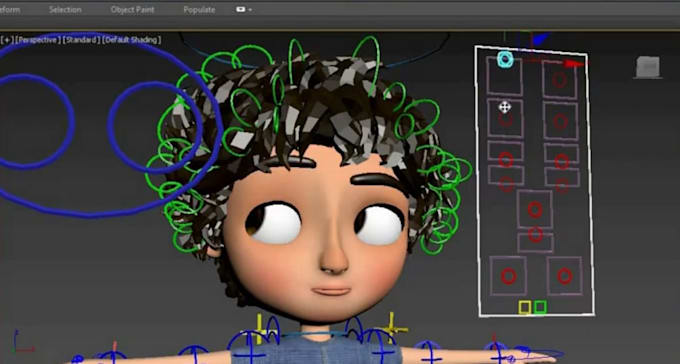Select the small blue circle control overlapping the hair
The image size is (680, 364).
click(x=110, y=126)
